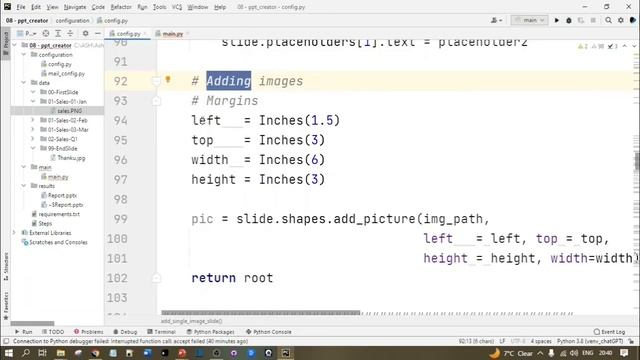Open the Favorites side tool window

(x=6, y=305)
